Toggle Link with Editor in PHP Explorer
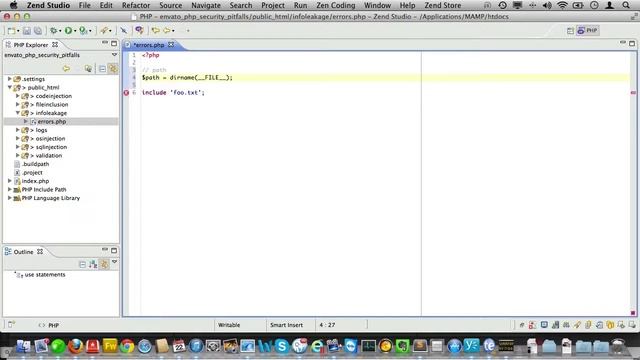 pos(113,69)
